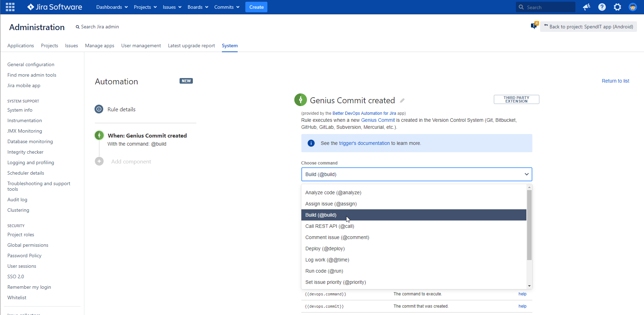Open the Choose command combo box
644x315 pixels.
tap(416, 174)
